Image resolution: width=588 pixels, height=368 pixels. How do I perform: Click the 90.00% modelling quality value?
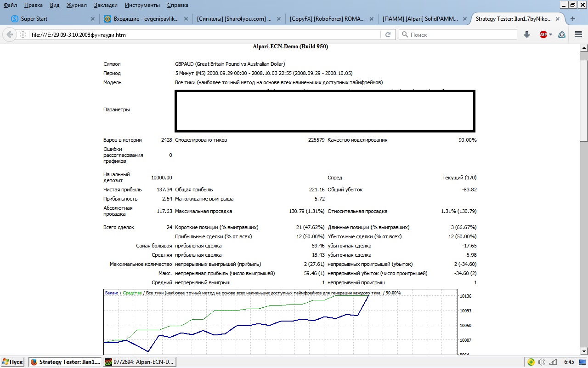tap(467, 140)
